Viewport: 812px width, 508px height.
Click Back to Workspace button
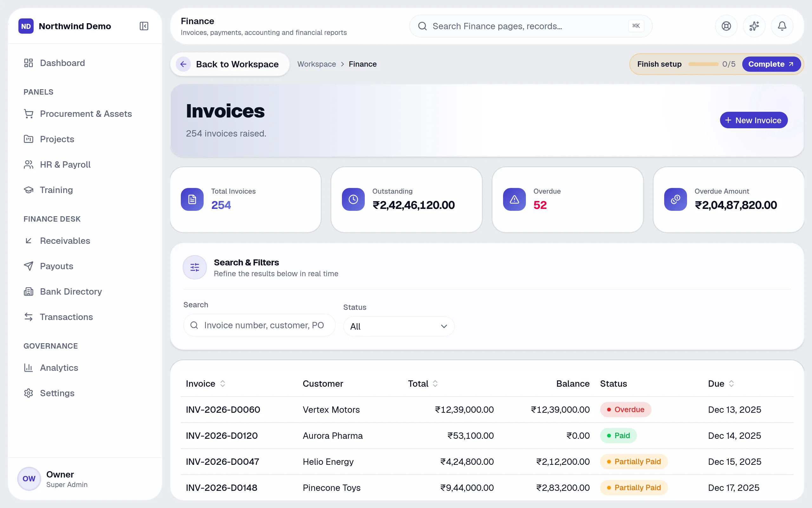[230, 64]
